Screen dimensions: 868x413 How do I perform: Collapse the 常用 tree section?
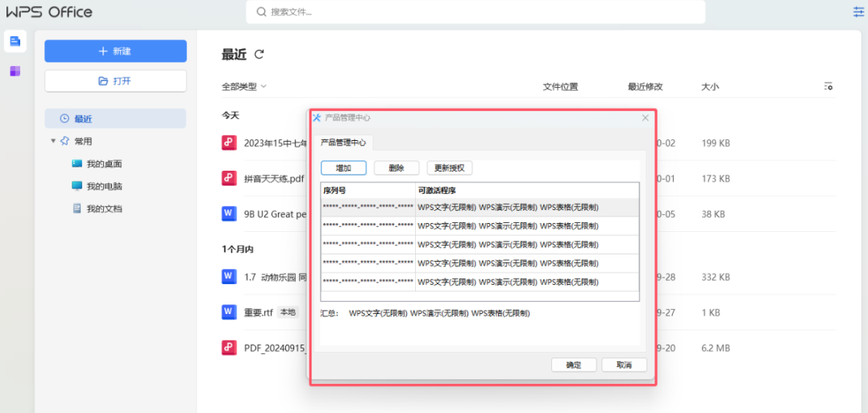coord(53,141)
